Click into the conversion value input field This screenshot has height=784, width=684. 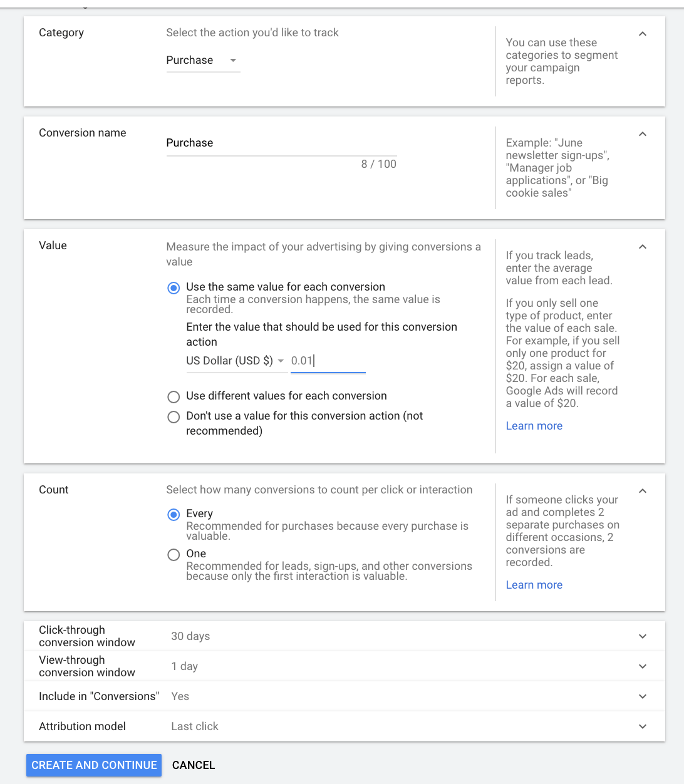click(326, 361)
